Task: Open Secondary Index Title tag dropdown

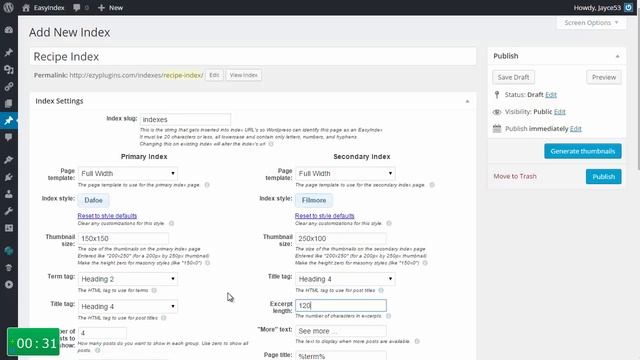Action: pos(345,279)
